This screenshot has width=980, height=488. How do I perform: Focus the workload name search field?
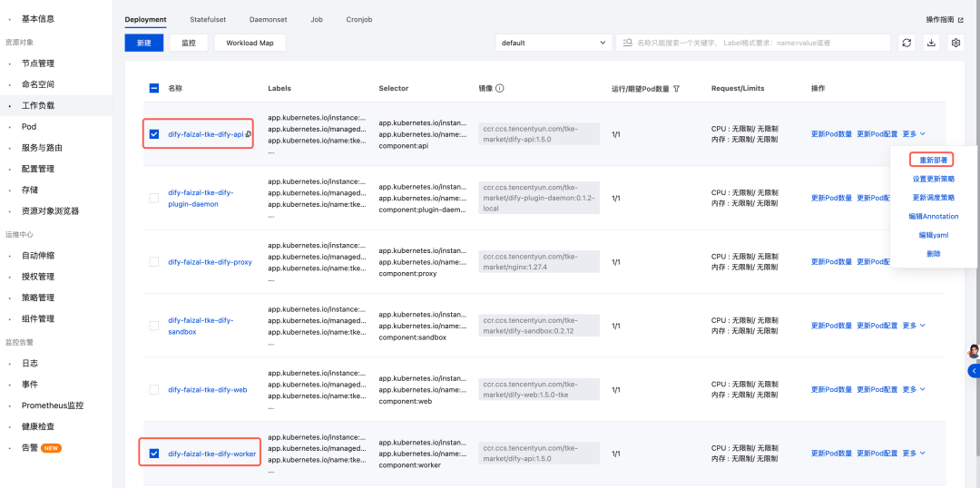pyautogui.click(x=753, y=43)
